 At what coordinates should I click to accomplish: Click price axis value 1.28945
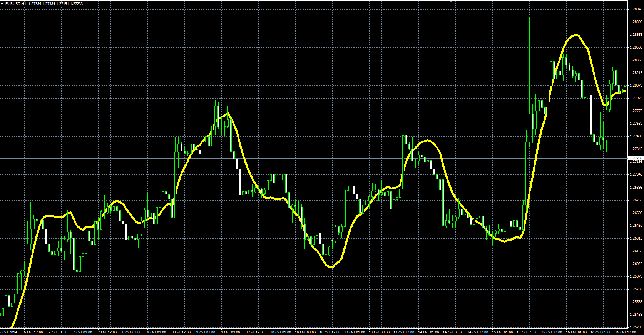click(x=636, y=9)
